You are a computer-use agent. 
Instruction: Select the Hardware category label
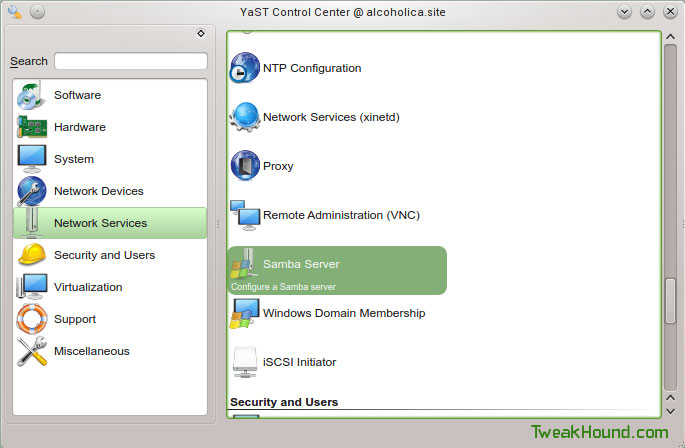point(80,127)
